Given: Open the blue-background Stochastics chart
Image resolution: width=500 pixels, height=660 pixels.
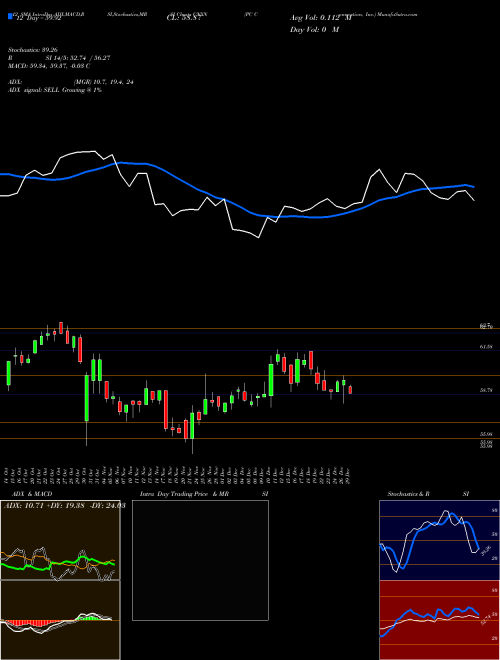Looking at the screenshot, I should [x=439, y=540].
